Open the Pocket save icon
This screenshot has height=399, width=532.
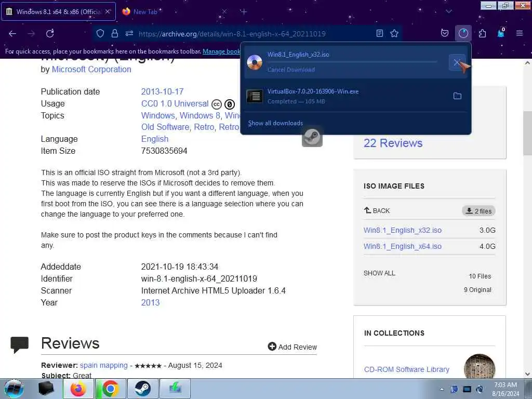pyautogui.click(x=445, y=33)
